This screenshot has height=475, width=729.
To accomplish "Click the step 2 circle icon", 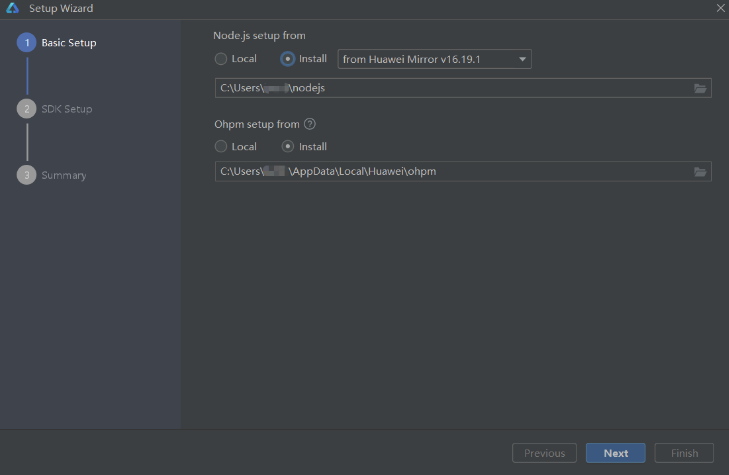I will tap(27, 109).
